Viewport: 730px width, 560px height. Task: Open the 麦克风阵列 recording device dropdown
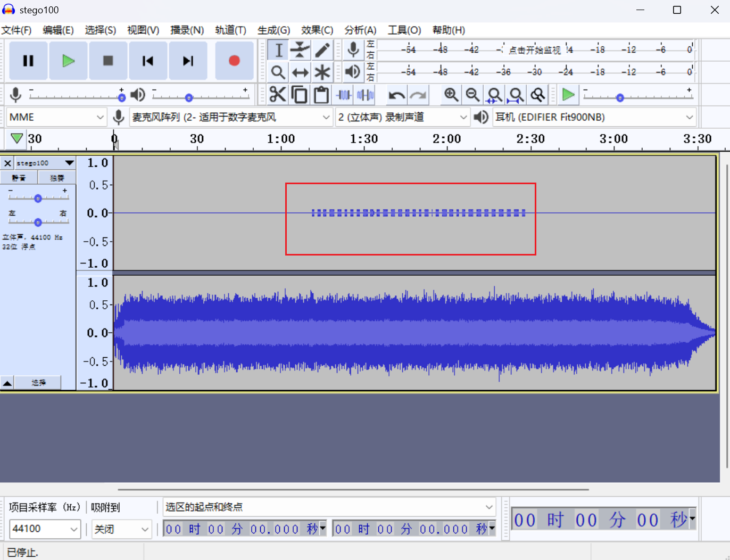231,117
